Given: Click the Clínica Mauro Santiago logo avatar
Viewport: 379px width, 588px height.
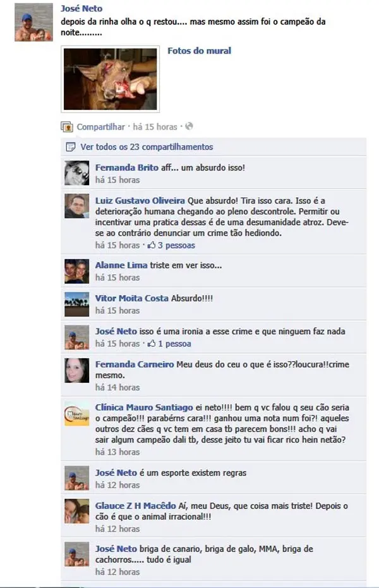Looking at the screenshot, I should tap(77, 414).
